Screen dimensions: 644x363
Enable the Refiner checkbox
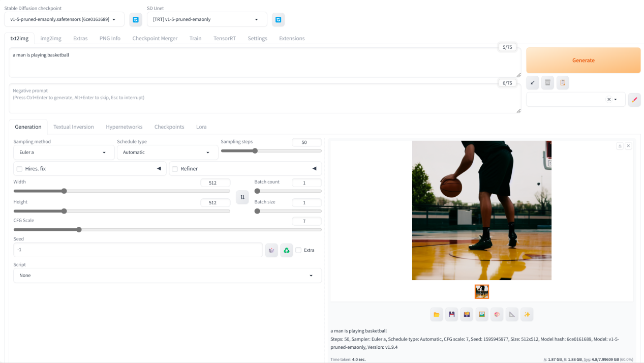click(175, 169)
